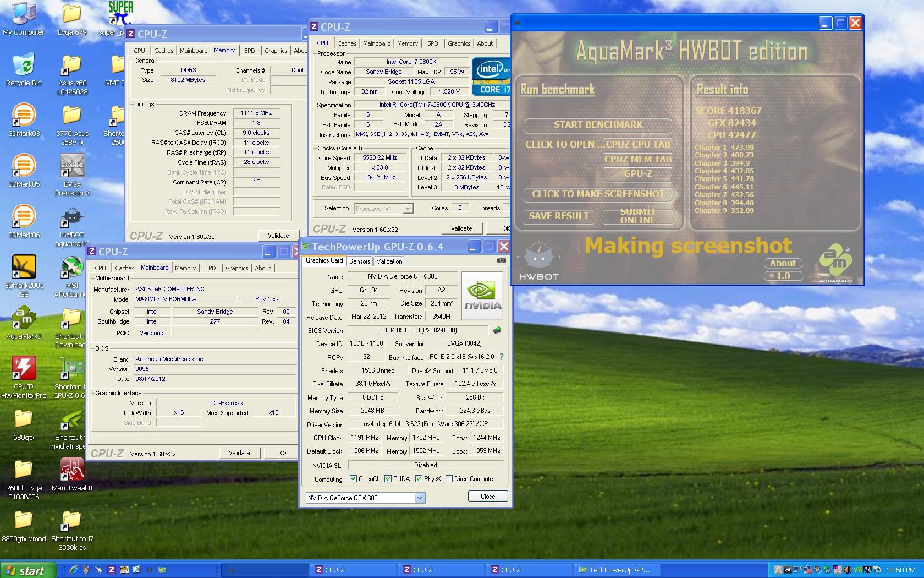The height and width of the screenshot is (578, 924).
Task: Select TechPowerUp GPU-Z taskbar button
Action: tap(617, 570)
